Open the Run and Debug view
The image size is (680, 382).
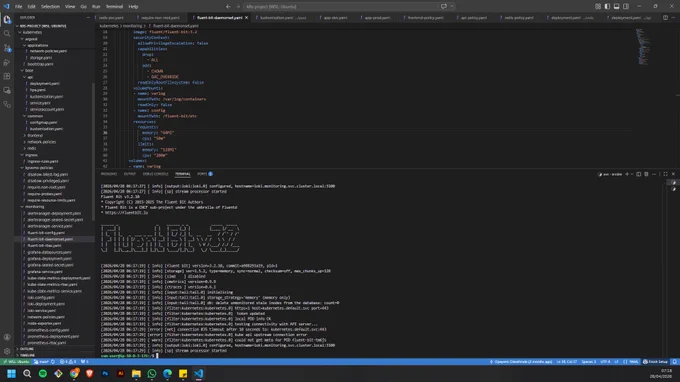7,62
